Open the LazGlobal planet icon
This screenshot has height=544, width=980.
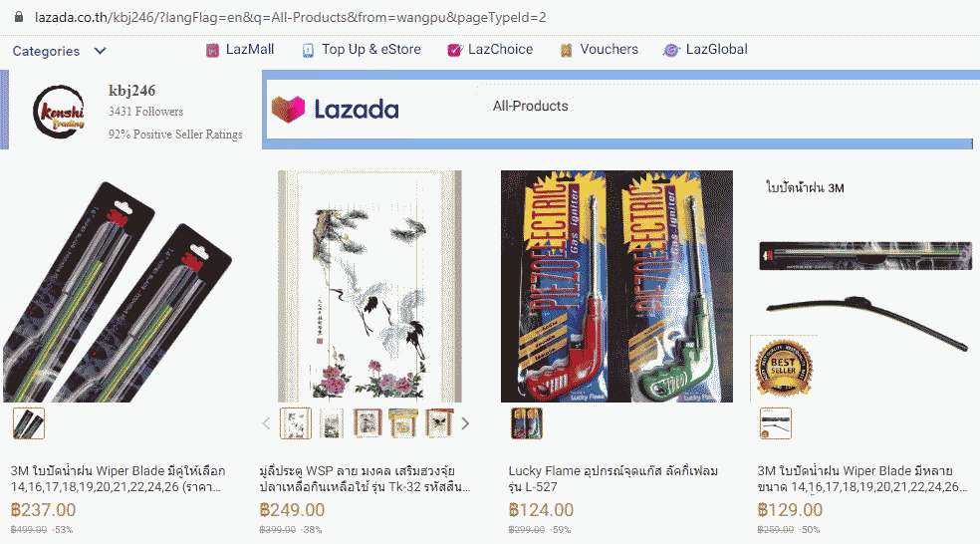tap(671, 50)
